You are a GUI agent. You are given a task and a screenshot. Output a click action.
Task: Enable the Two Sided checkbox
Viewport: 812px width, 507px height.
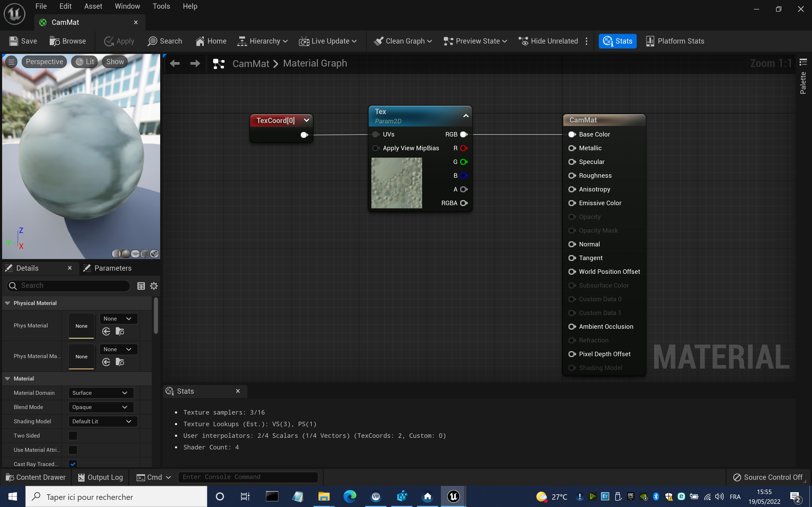(x=73, y=436)
